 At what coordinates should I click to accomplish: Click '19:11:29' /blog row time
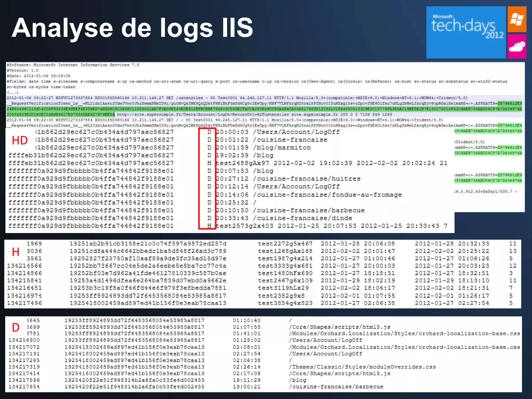coord(247,380)
